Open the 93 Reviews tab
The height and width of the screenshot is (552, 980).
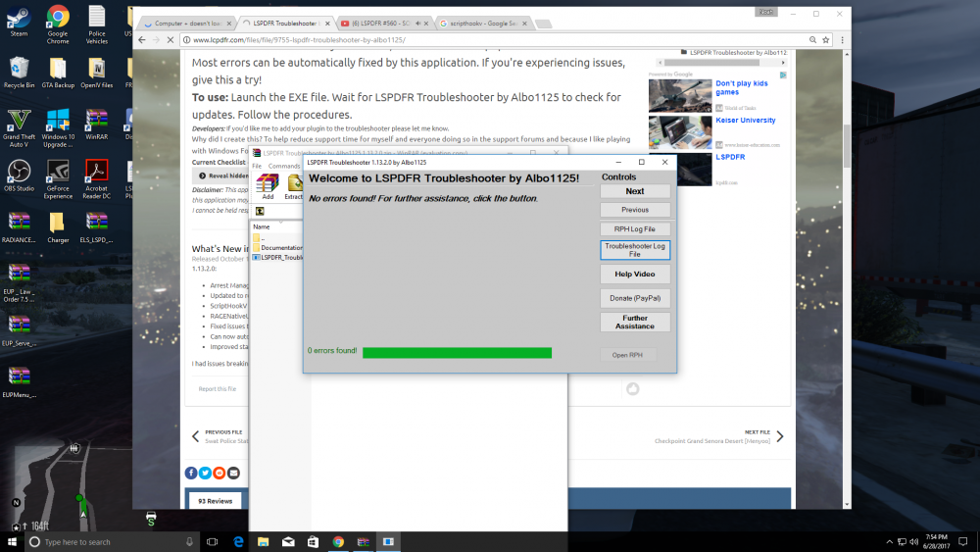[x=215, y=501]
